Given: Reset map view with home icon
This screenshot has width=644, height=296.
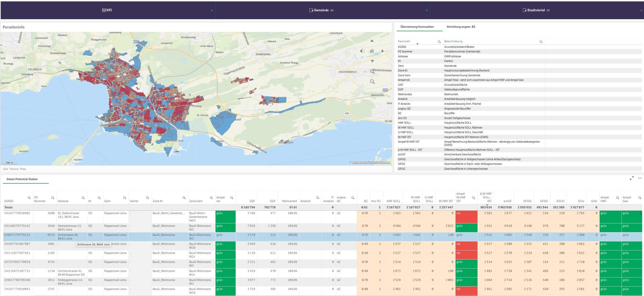Looking at the screenshot, I should pyautogui.click(x=372, y=51).
